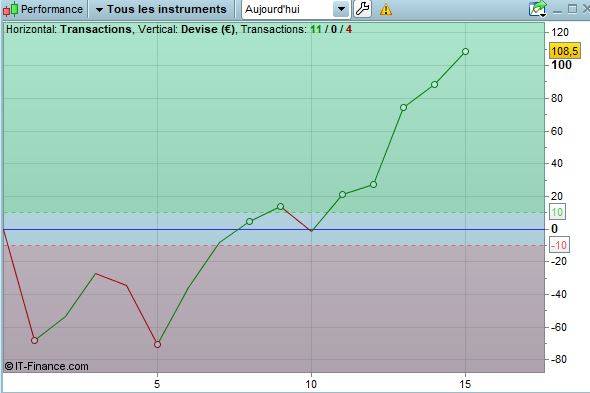
Task: Open the Tous les instruments dropdown
Action: click(x=161, y=9)
